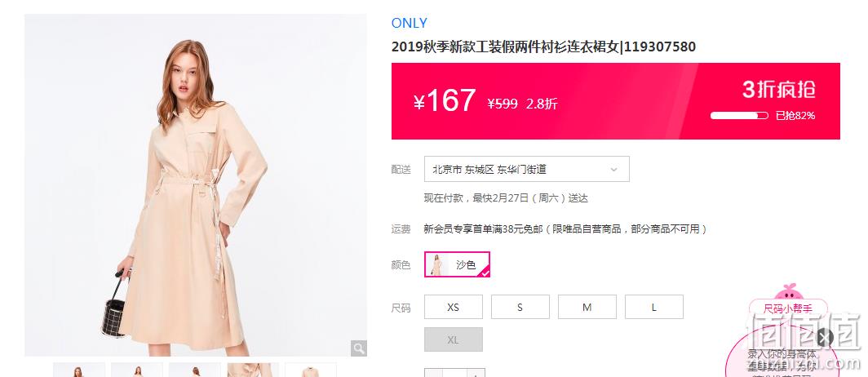Click the pink mascot above 尺码小帮手
Screen dimensions: 868x377
coord(788,292)
